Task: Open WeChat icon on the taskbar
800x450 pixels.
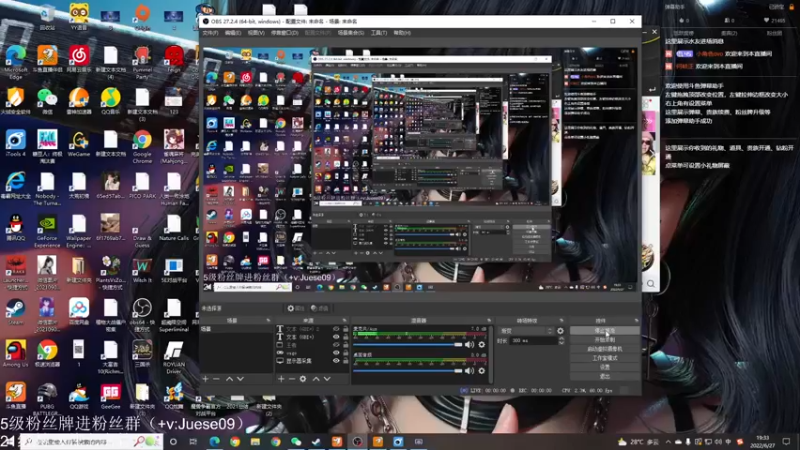Action: (296, 442)
